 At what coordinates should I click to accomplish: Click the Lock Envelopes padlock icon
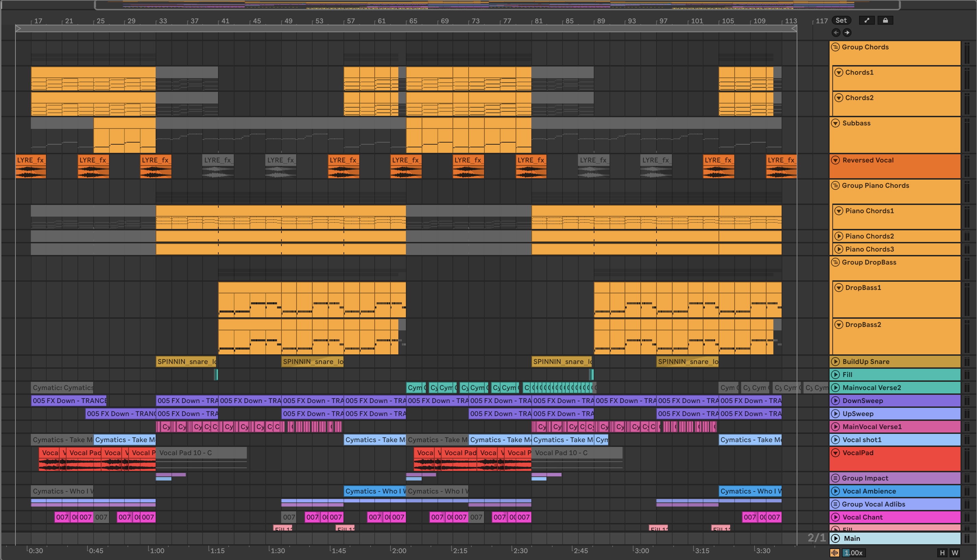coord(885,20)
